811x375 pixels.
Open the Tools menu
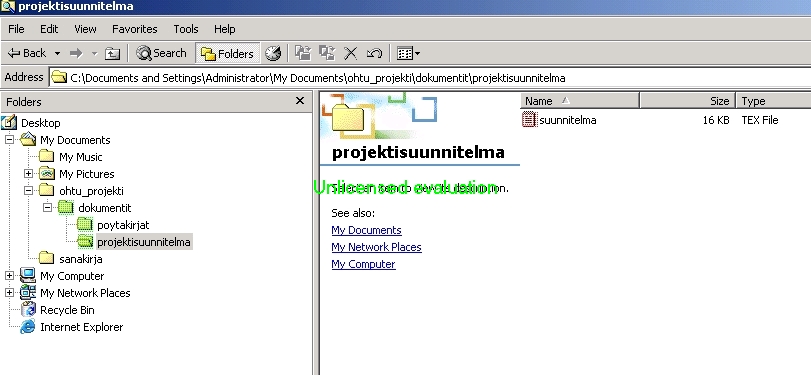[x=186, y=29]
